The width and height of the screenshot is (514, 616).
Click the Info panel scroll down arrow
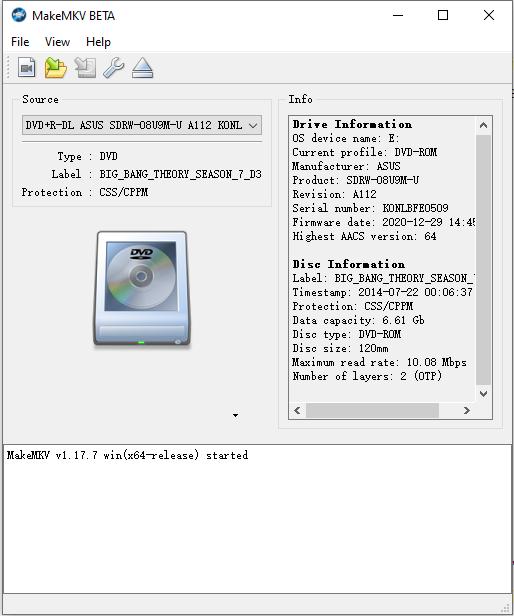pos(483,394)
